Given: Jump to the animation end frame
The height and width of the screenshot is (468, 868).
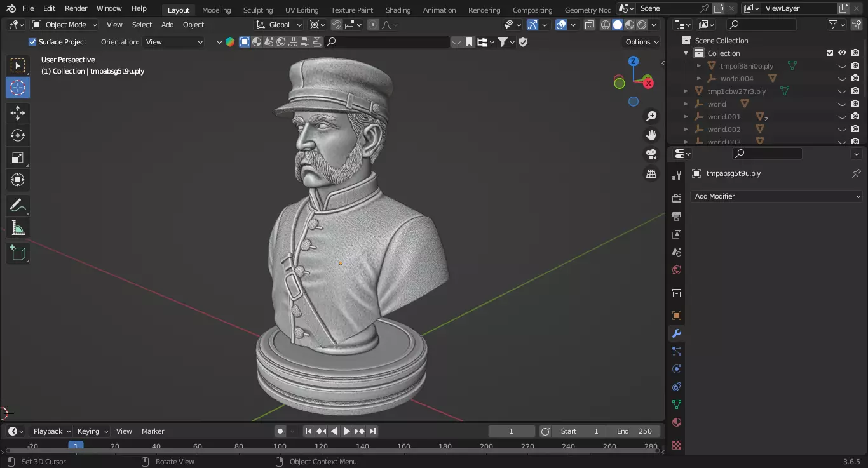Looking at the screenshot, I should click(x=373, y=431).
